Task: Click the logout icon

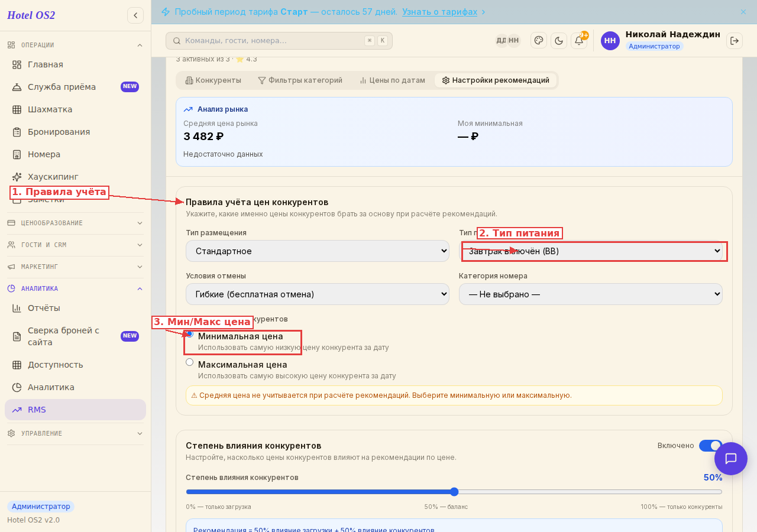Action: click(735, 40)
